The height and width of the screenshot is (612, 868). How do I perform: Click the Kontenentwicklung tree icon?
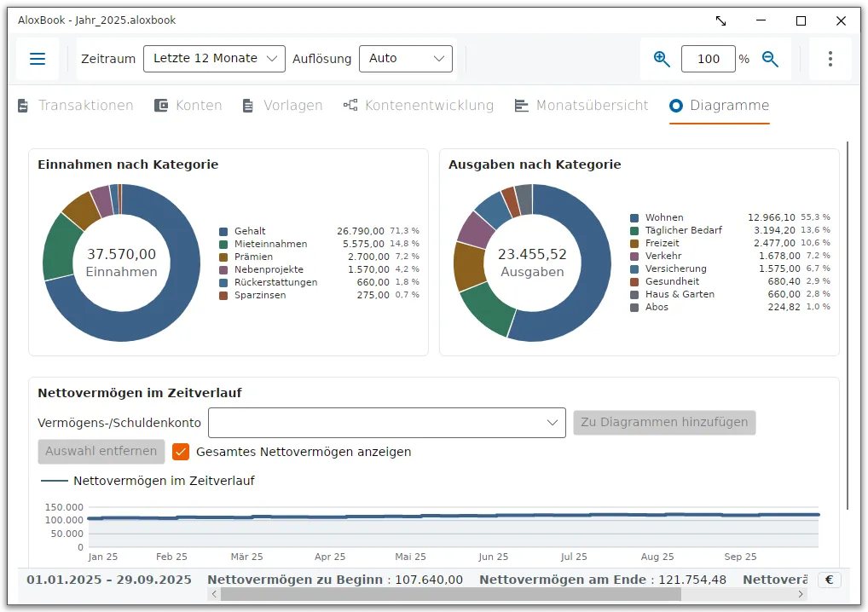point(350,105)
